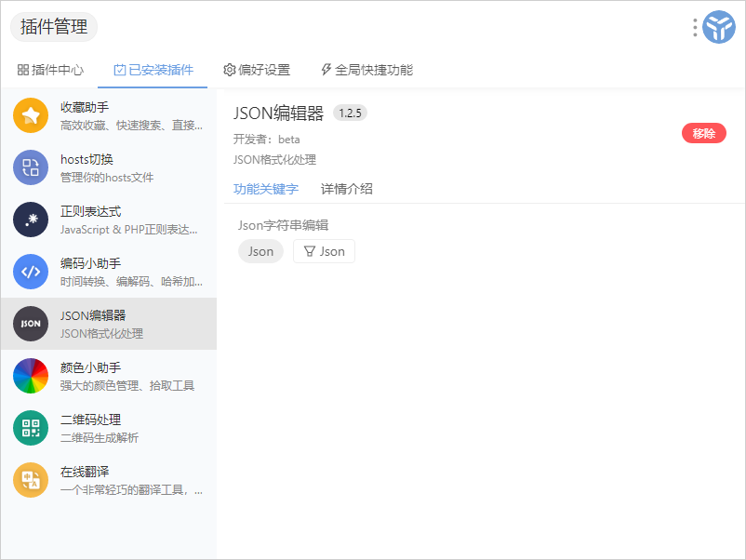Image resolution: width=746 pixels, height=560 pixels.
Task: Switch to the 详情介绍 tab
Action: (347, 189)
